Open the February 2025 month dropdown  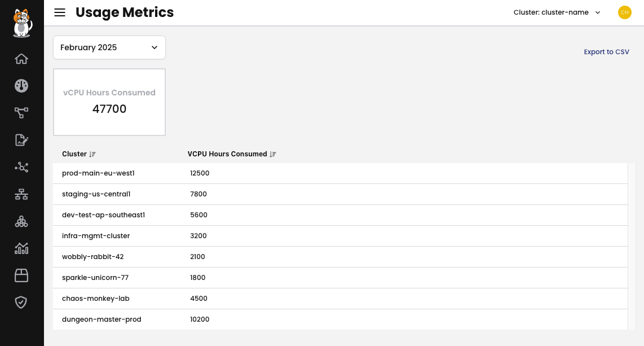click(x=109, y=47)
